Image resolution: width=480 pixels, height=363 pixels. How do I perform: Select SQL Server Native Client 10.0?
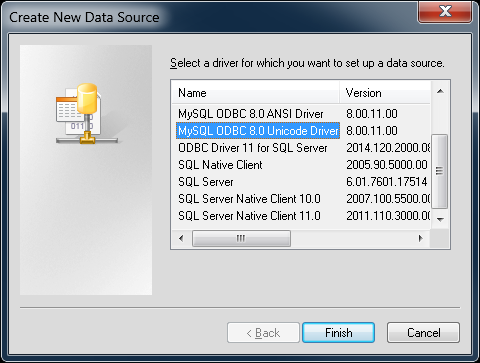[249, 199]
